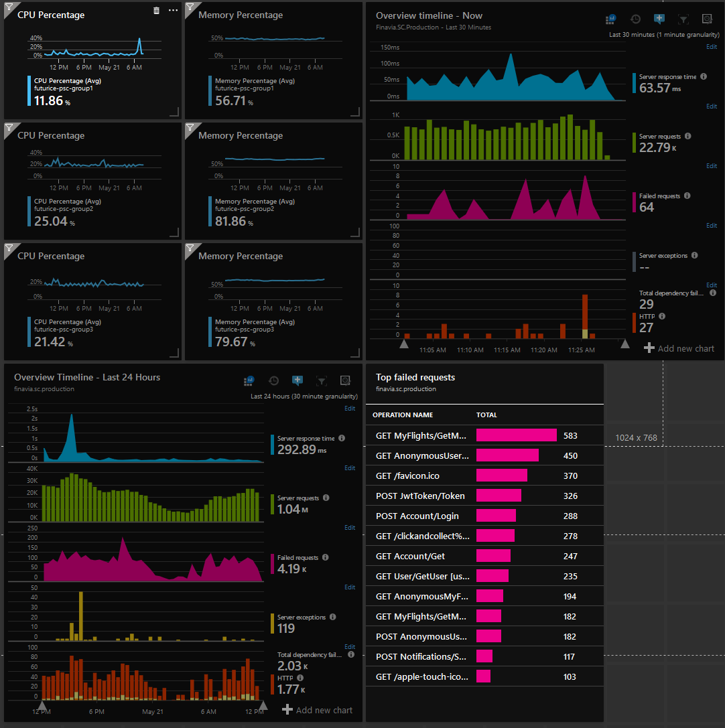Image resolution: width=725 pixels, height=728 pixels.
Task: Click left triangle marker on Now timeline axis
Action: click(x=404, y=344)
